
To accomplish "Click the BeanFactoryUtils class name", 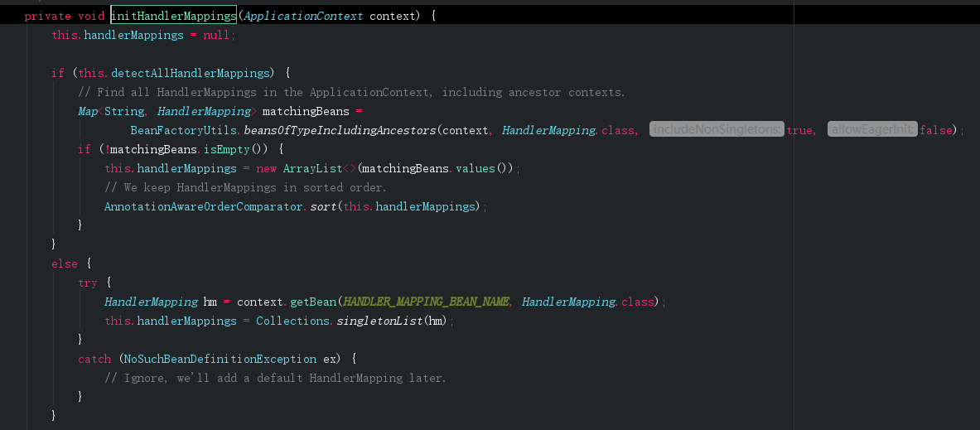I will [x=185, y=130].
